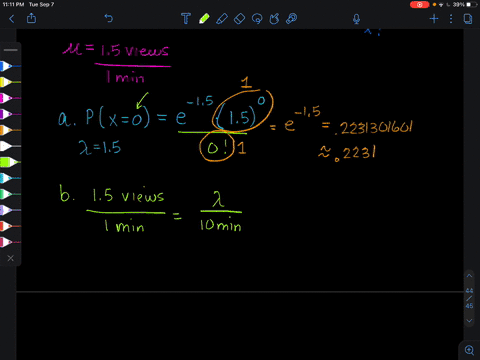Pick the lavender pen preset
Screen dimensions: 480x360
[x=10, y=210]
